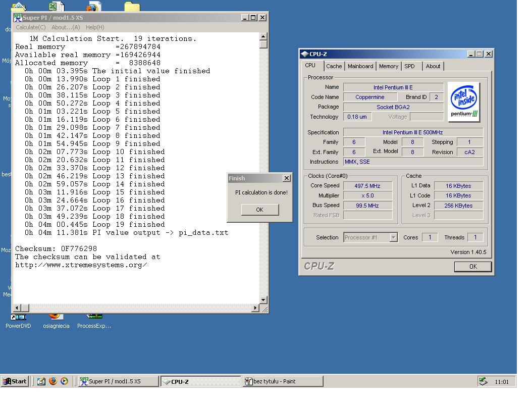Image resolution: width=532 pixels, height=399 pixels.
Task: Switch to the Mainboard tab in CPU-Z
Action: [x=360, y=66]
